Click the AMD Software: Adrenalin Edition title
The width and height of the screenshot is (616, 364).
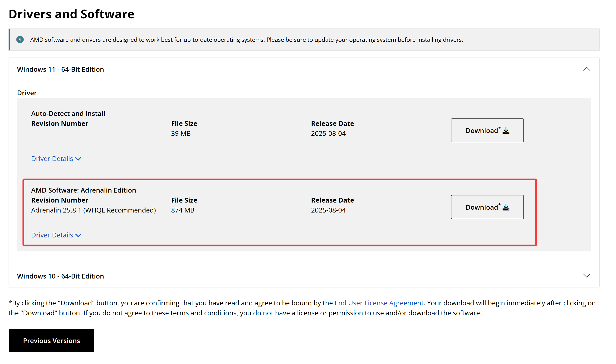[83, 190]
